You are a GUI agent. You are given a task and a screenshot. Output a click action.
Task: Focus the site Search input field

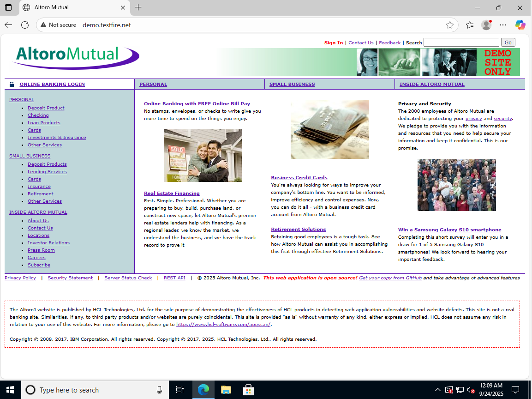click(x=461, y=42)
